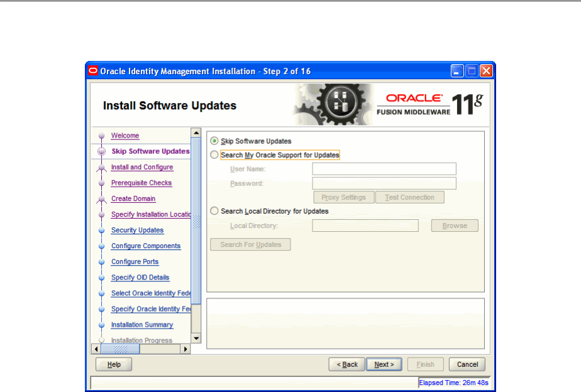Click the Specify OID Details step bullet icon
This screenshot has width=581, height=392.
[x=101, y=278]
